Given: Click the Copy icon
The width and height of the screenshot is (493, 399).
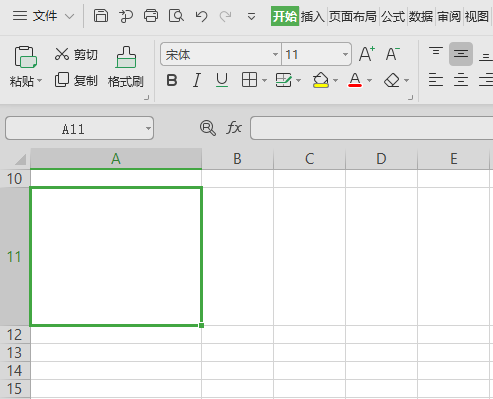Looking at the screenshot, I should tap(62, 80).
